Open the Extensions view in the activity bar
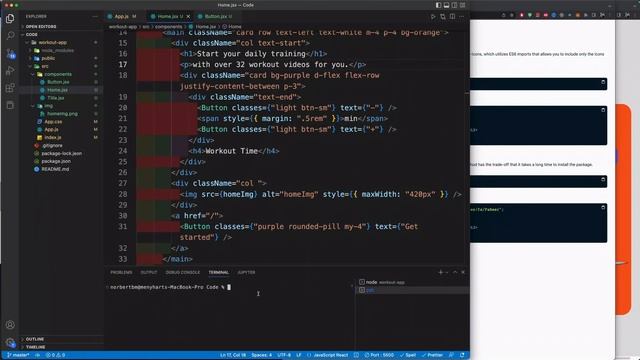This screenshot has height=360, width=640. pyautogui.click(x=10, y=88)
